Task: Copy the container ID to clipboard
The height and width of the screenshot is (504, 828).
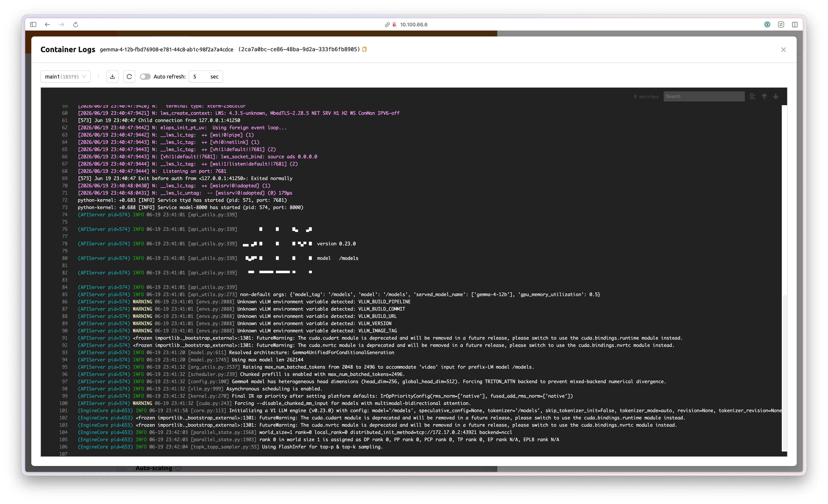Action: pyautogui.click(x=364, y=49)
